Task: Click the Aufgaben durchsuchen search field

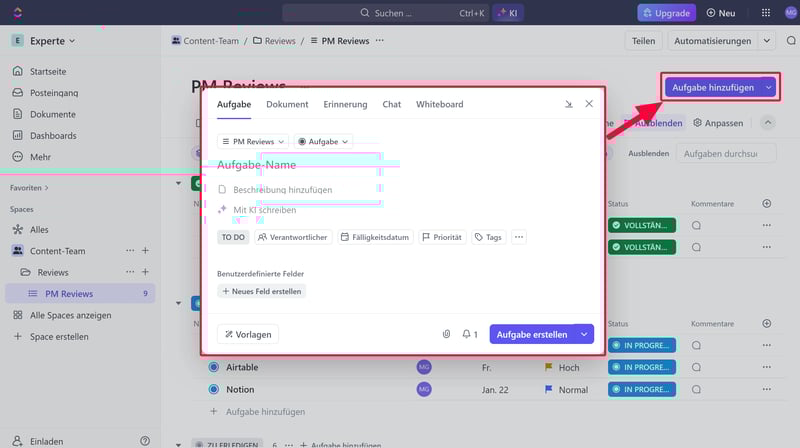Action: click(727, 154)
